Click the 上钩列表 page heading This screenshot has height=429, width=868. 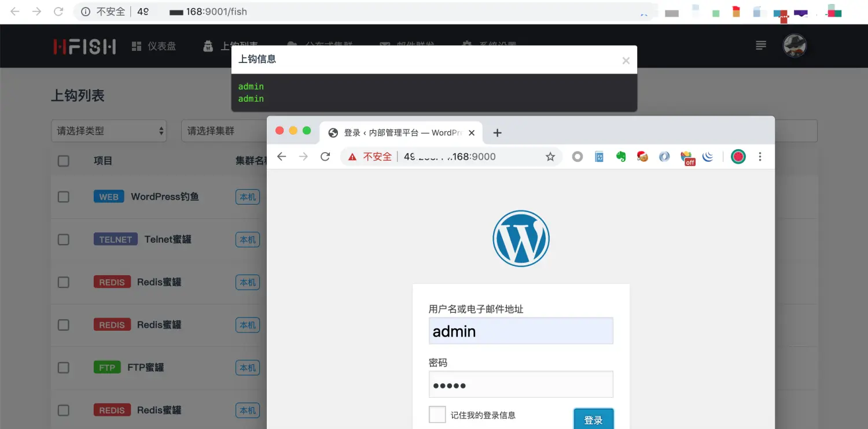click(78, 95)
